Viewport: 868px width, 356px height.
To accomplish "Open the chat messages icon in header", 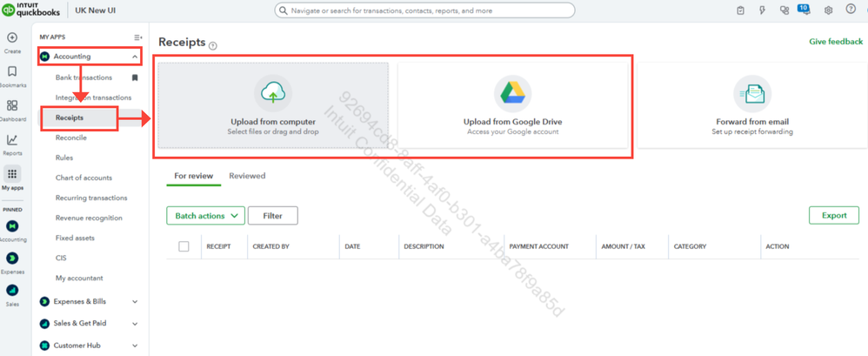I will tap(784, 10).
